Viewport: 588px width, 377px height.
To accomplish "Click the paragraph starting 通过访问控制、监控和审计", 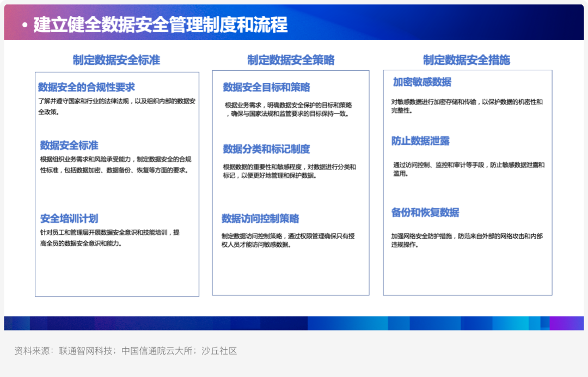I will [x=469, y=169].
